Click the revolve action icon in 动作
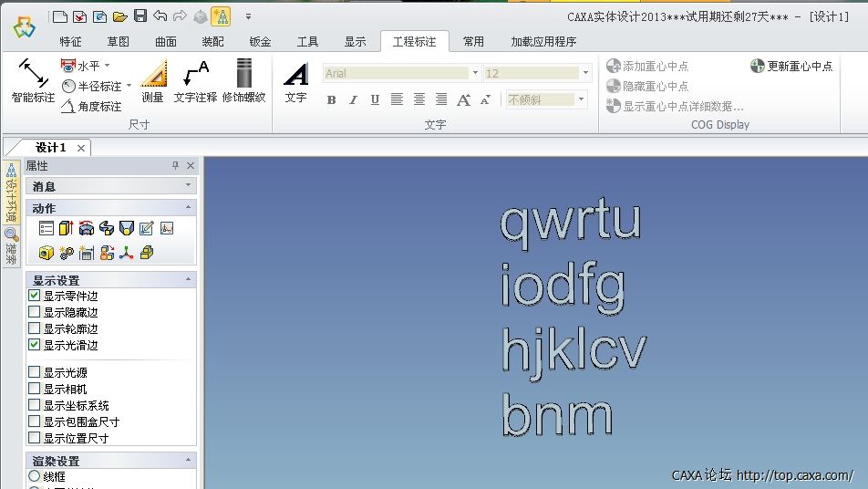868x489 pixels. (x=87, y=227)
